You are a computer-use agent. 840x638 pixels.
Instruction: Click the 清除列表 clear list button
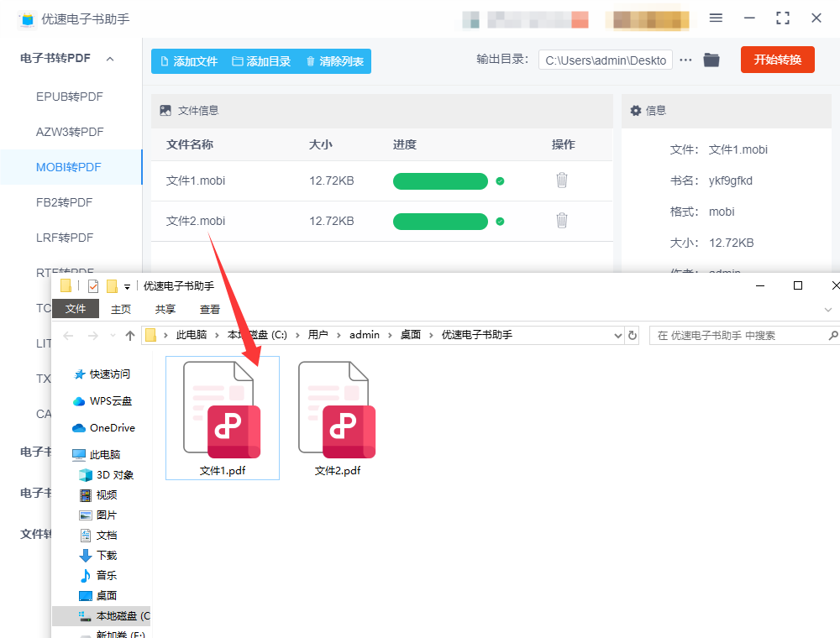[x=335, y=61]
